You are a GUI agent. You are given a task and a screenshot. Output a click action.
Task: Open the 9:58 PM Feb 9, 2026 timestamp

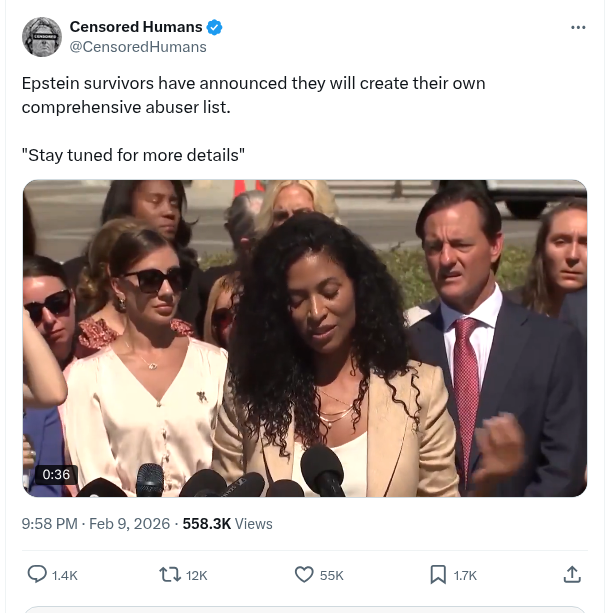pyautogui.click(x=95, y=523)
